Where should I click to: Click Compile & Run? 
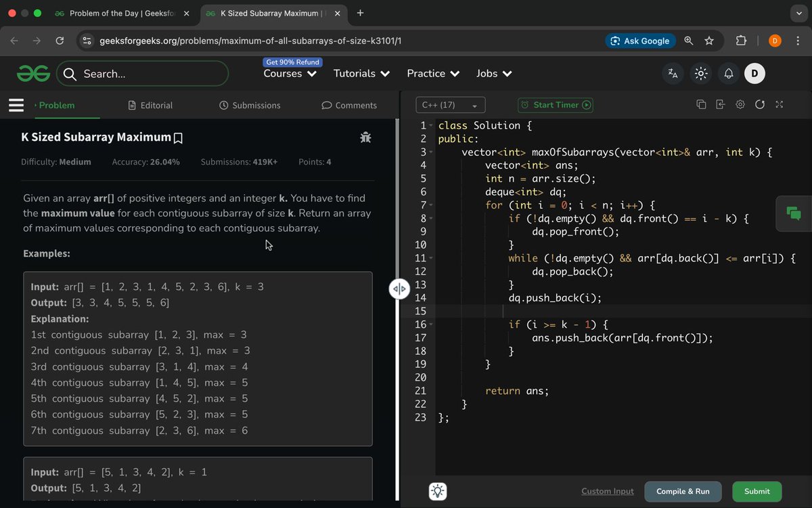(x=683, y=491)
